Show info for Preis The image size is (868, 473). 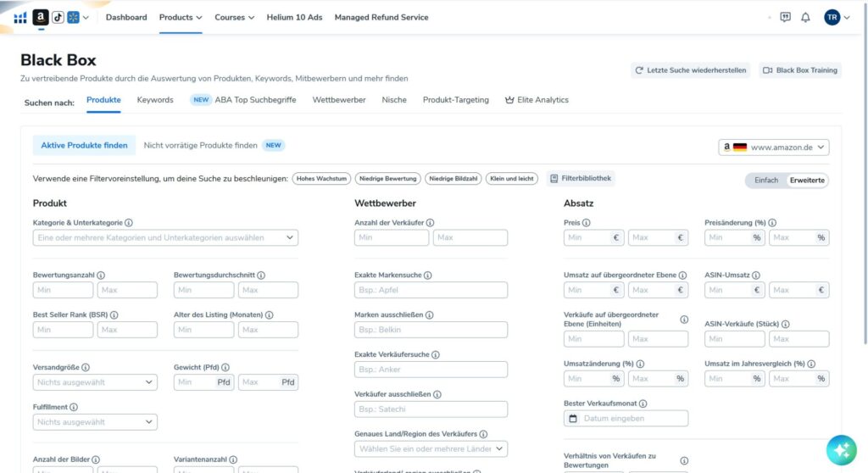(x=587, y=223)
